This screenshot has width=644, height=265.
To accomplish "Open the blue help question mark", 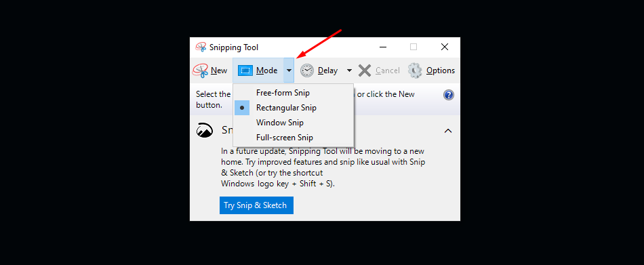I will click(449, 96).
